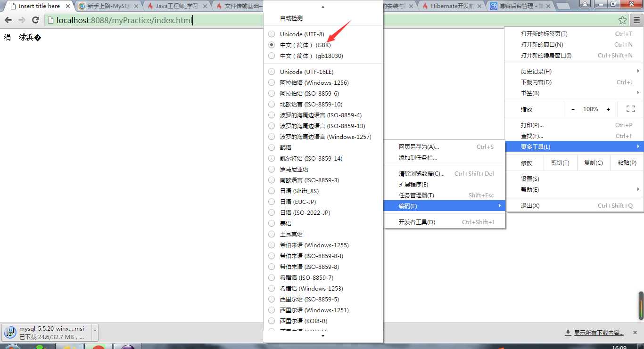
Task: Select 阿拉伯语 (ISO-8859-6) encoding
Action: pyautogui.click(x=323, y=93)
